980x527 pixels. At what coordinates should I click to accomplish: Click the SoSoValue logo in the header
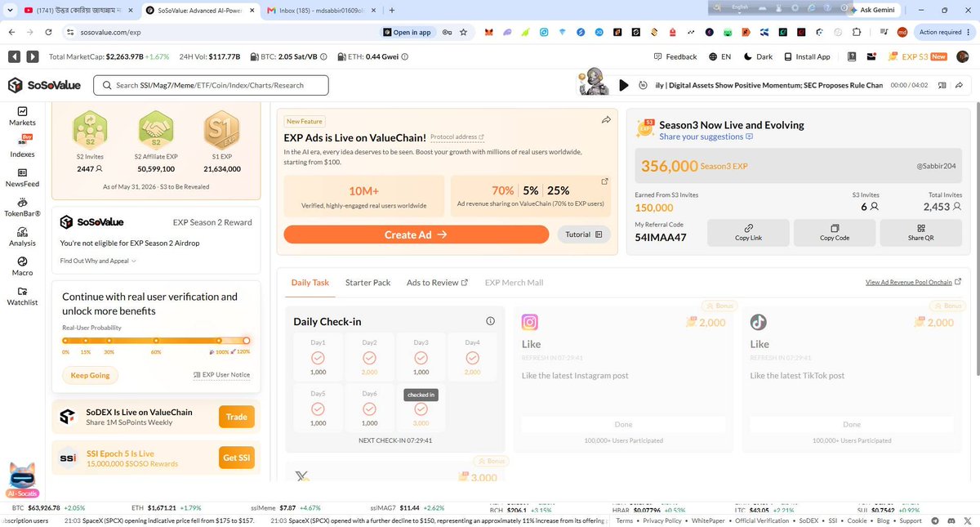pyautogui.click(x=45, y=86)
